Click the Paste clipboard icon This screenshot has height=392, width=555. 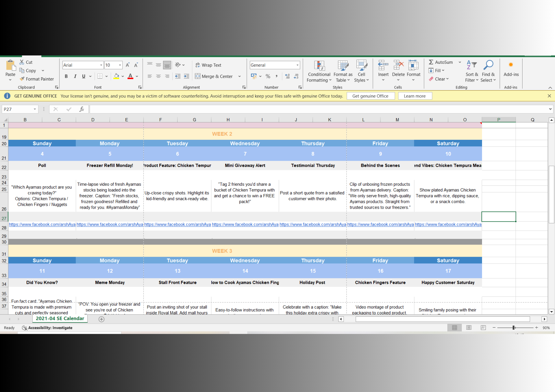coord(11,65)
